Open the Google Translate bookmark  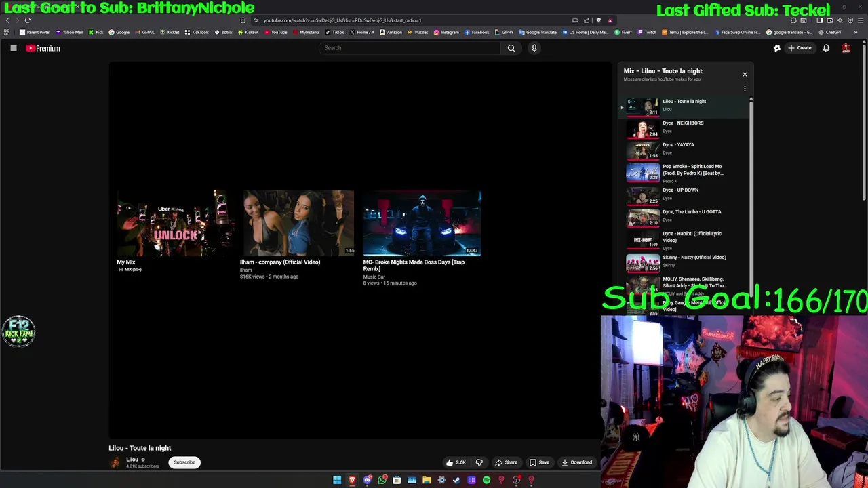tap(538, 32)
